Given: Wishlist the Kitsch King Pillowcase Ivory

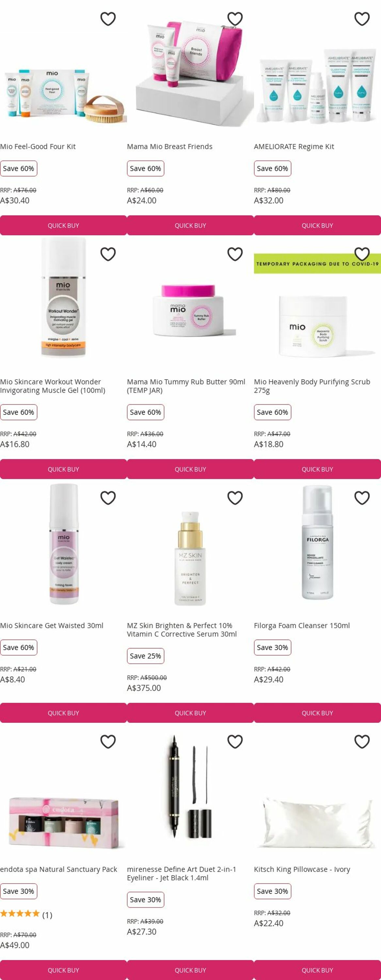Looking at the screenshot, I should (x=362, y=742).
